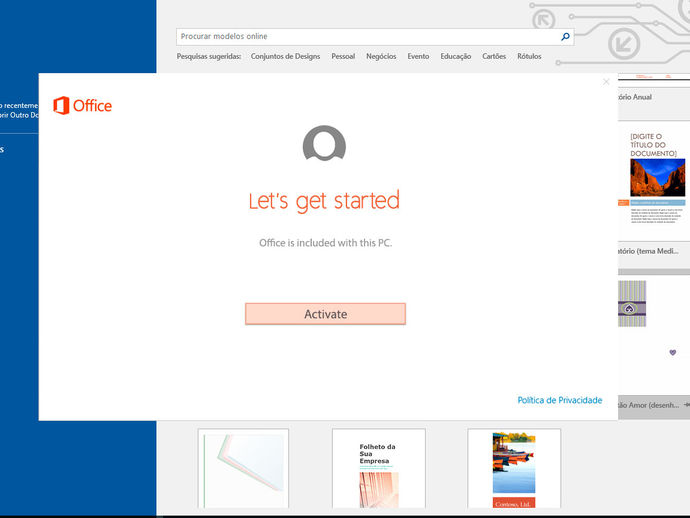
Task: Select suggested search Negócios
Action: click(x=381, y=56)
